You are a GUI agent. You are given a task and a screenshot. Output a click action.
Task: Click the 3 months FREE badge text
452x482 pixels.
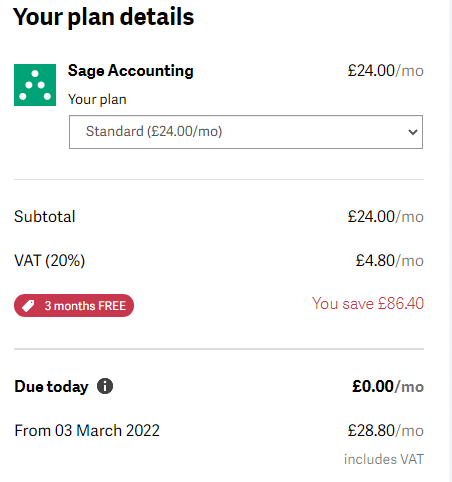point(85,306)
